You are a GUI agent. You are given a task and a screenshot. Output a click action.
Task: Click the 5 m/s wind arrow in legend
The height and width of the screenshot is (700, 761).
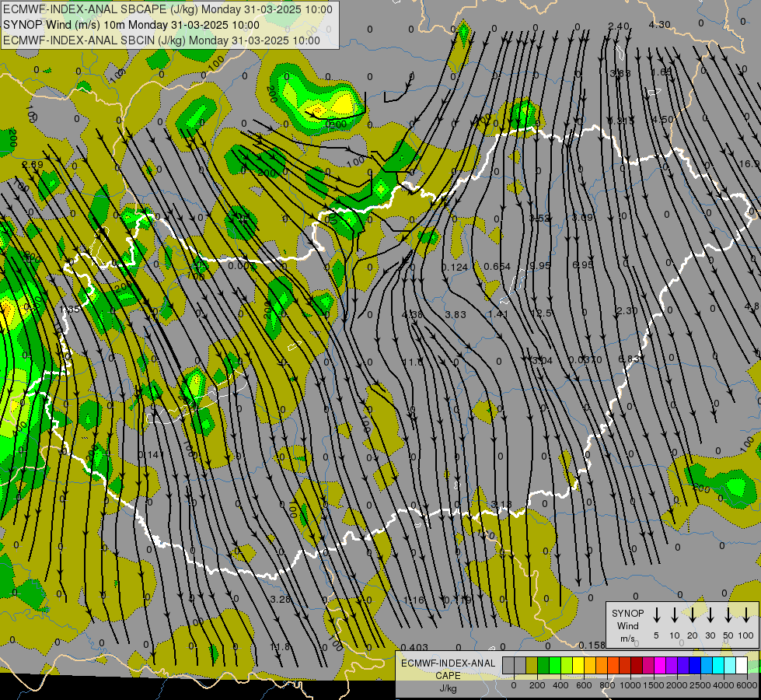(x=656, y=615)
